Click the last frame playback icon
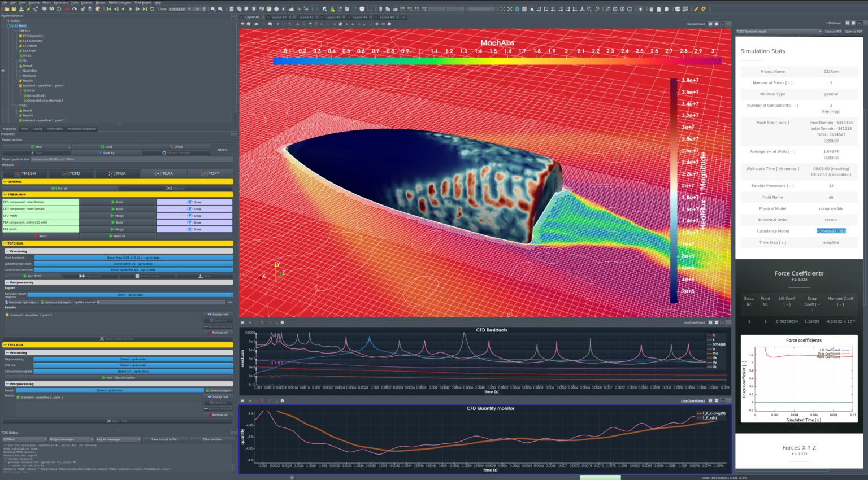 (145, 8)
